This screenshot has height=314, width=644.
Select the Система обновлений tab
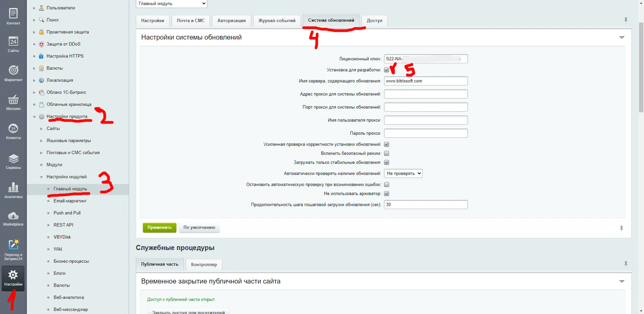[x=331, y=20]
